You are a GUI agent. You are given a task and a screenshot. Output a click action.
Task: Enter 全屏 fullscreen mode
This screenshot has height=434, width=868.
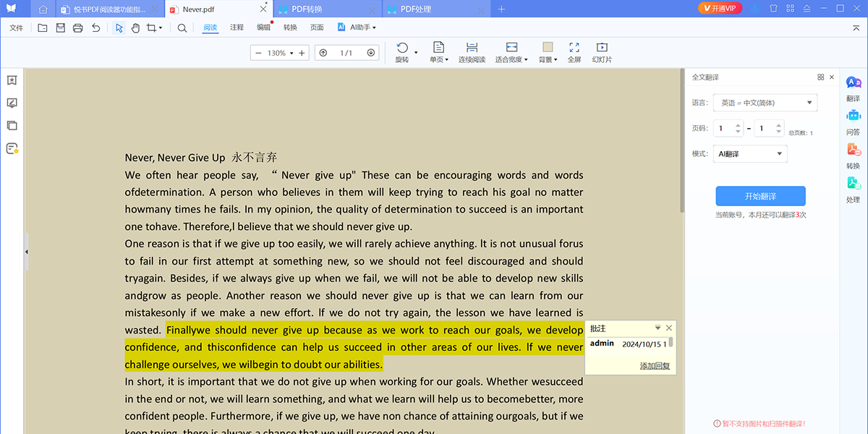(x=575, y=51)
